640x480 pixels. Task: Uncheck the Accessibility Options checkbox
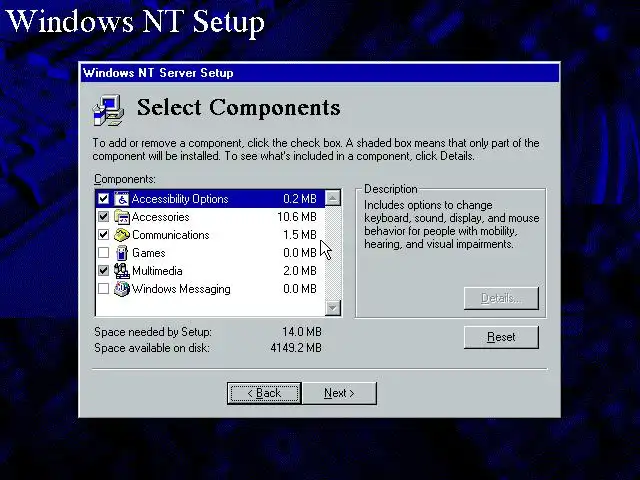click(x=104, y=199)
